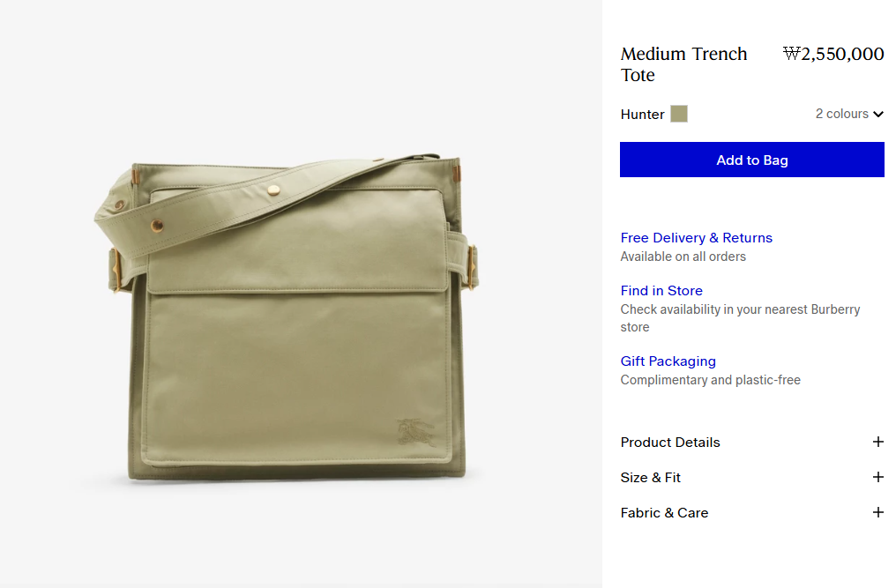Expand Product Details with plus icon
Screen dimensions: 896x588
(x=878, y=442)
